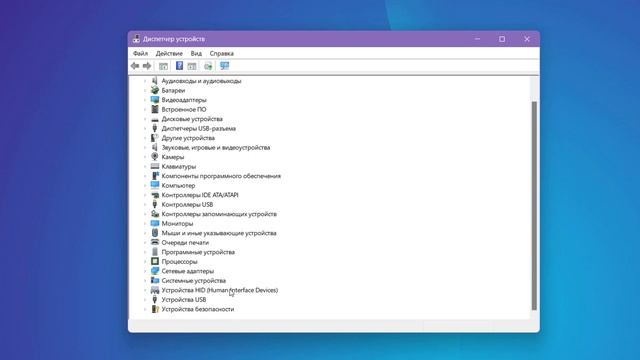
Task: Expand the Устройства USB node
Action: click(145, 300)
